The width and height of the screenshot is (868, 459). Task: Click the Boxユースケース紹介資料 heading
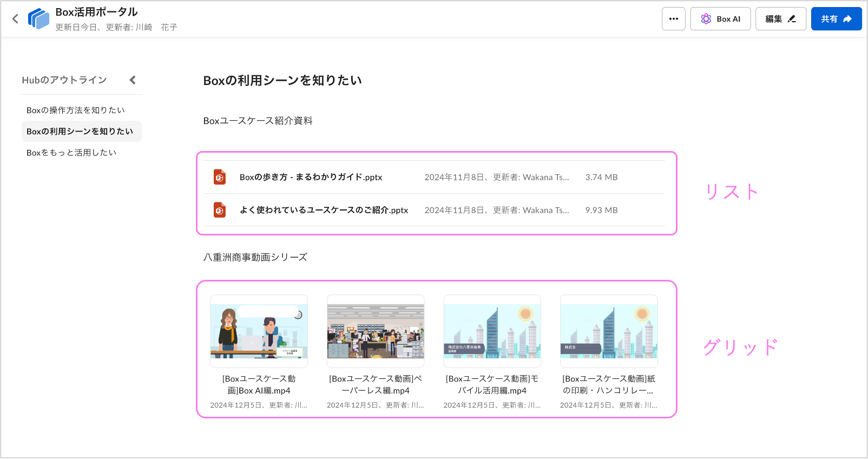click(x=258, y=121)
